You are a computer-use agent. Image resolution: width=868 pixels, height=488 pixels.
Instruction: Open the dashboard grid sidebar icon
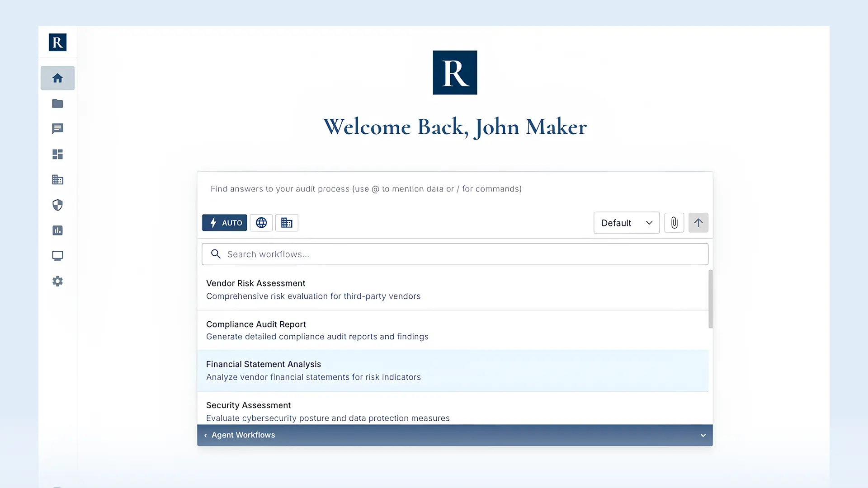tap(57, 154)
